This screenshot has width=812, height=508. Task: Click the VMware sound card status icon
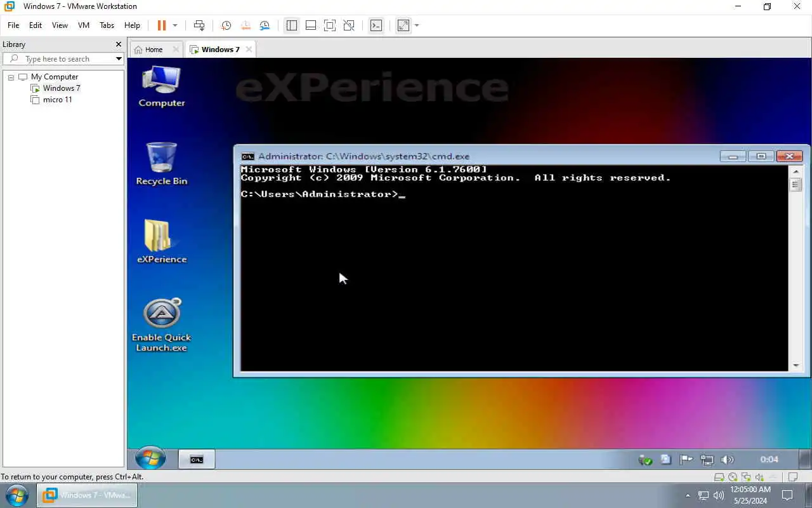click(760, 477)
